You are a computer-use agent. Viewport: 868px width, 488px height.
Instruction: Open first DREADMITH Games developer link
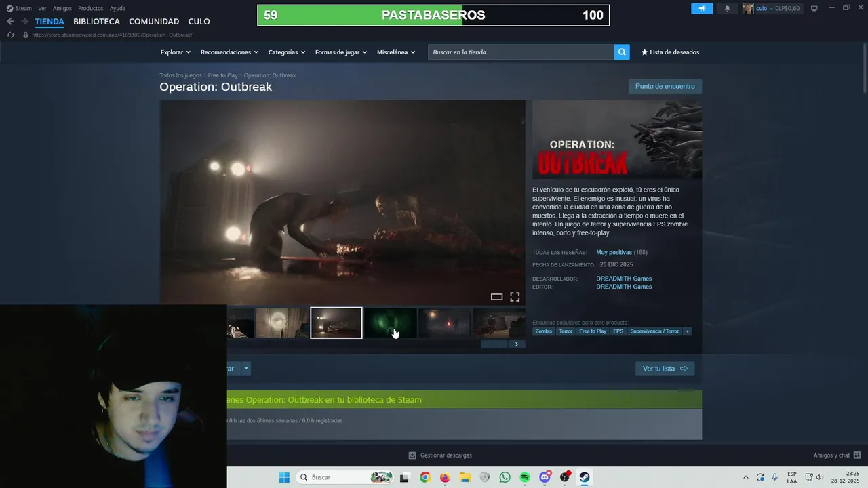click(624, 279)
